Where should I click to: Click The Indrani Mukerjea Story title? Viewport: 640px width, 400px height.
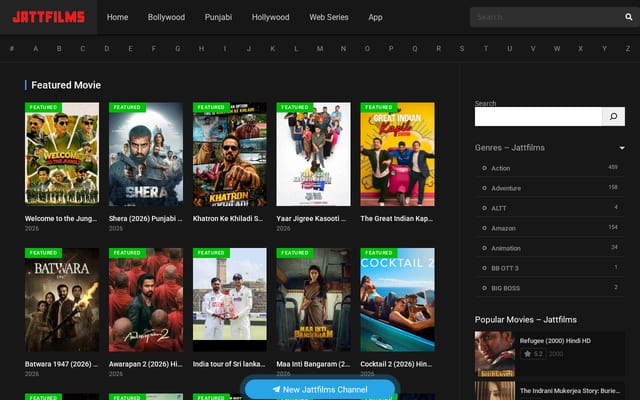tap(570, 390)
